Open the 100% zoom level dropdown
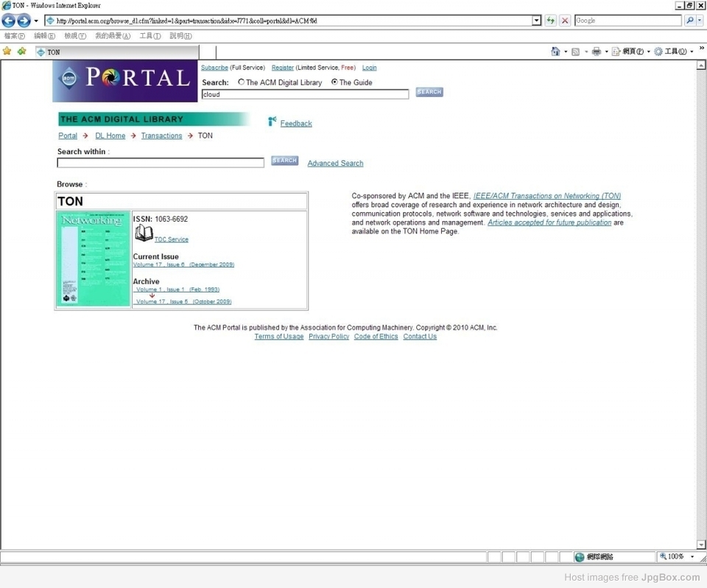Viewport: 707px width, 588px height. pyautogui.click(x=693, y=557)
